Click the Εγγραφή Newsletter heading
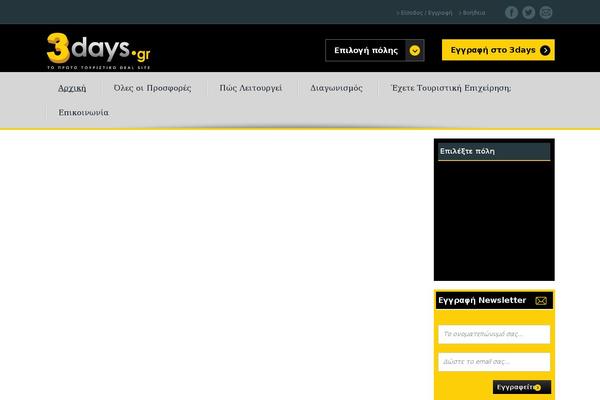This screenshot has width=600, height=400. (x=482, y=300)
